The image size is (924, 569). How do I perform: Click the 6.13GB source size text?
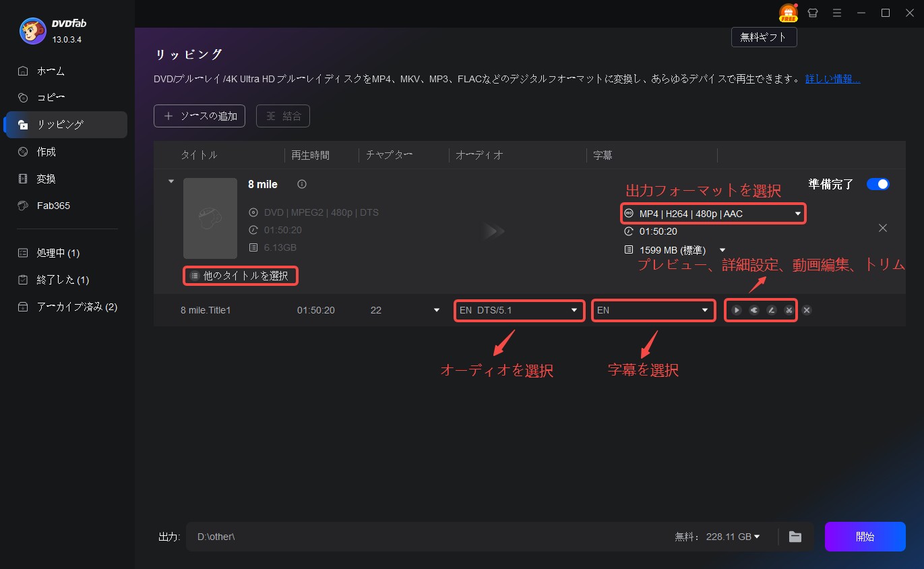pyautogui.click(x=280, y=247)
